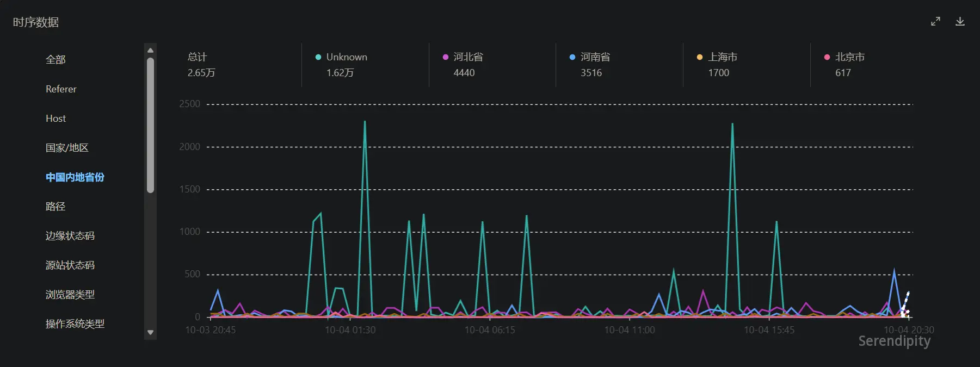Toggle the 河南省 series legend
The image size is (980, 367).
(590, 57)
